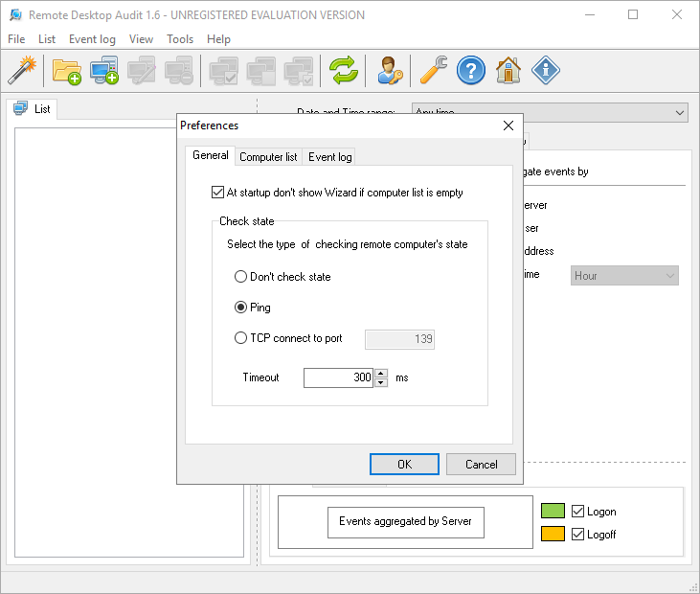This screenshot has width=700, height=594.
Task: Toggle the Logon checkbox
Action: point(577,511)
